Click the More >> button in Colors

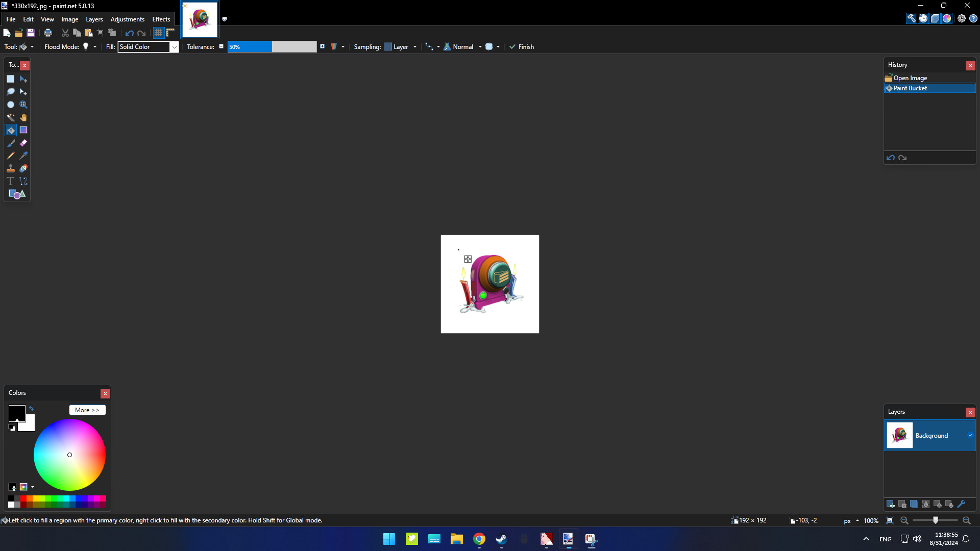click(87, 410)
